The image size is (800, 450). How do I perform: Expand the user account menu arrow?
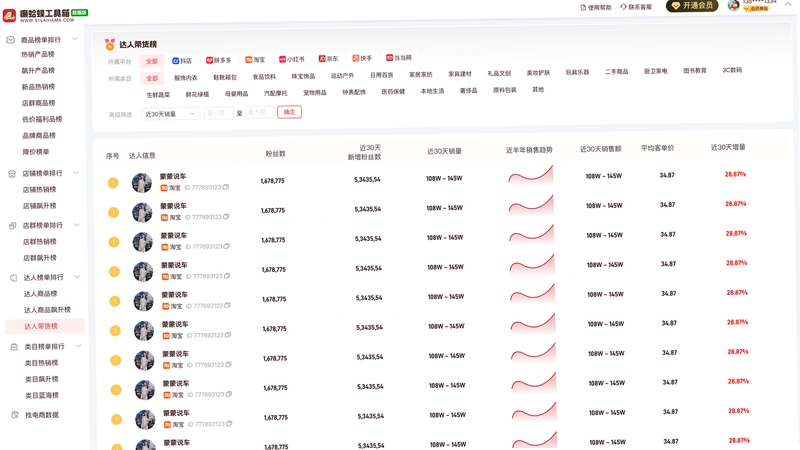point(788,4)
